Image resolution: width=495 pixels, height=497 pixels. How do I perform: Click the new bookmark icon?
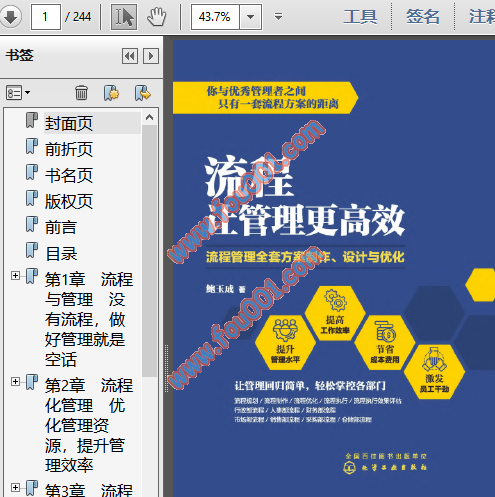111,93
